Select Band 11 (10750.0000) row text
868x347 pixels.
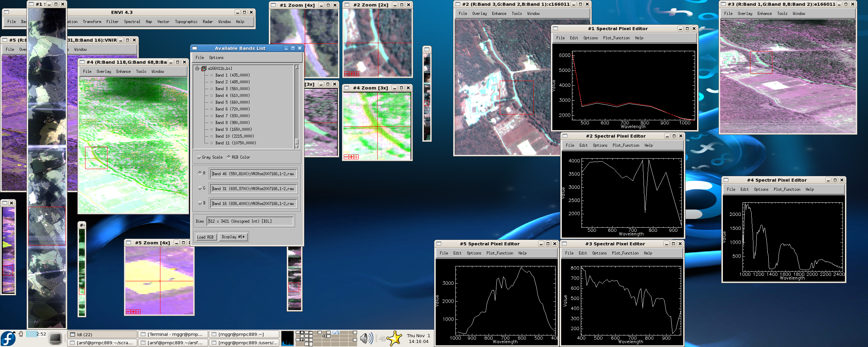236,143
